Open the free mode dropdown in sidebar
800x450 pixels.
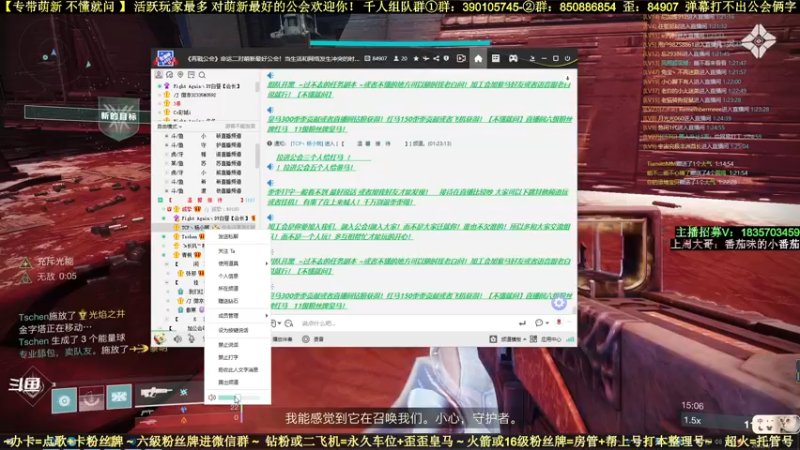(169, 127)
